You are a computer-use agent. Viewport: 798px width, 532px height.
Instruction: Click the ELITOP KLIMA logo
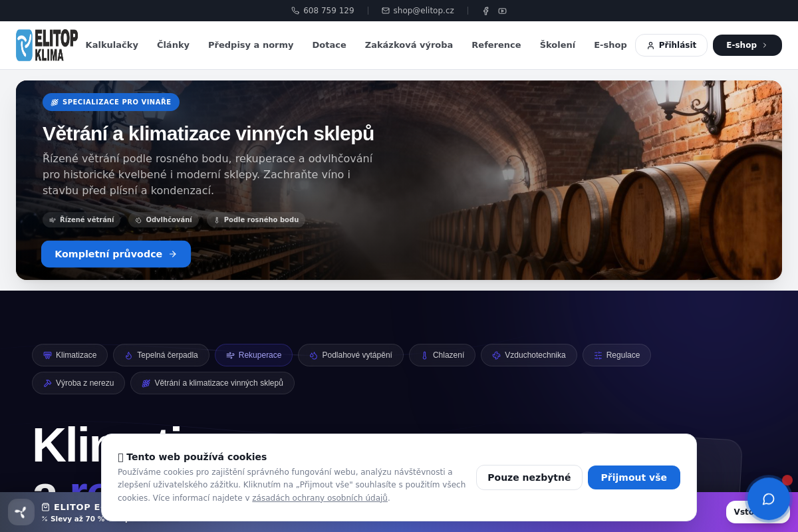pyautogui.click(x=47, y=45)
